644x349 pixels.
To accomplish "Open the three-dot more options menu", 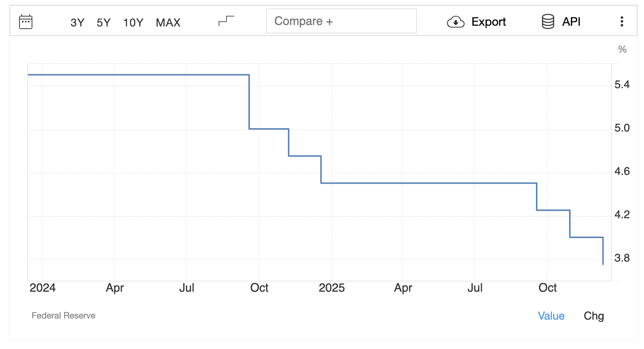I will [622, 21].
